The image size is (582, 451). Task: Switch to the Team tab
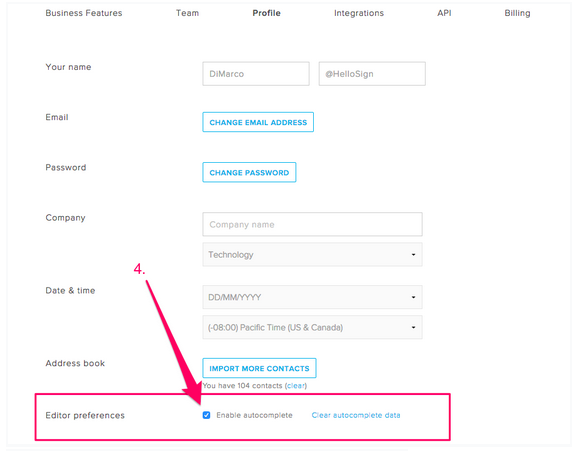(x=187, y=13)
